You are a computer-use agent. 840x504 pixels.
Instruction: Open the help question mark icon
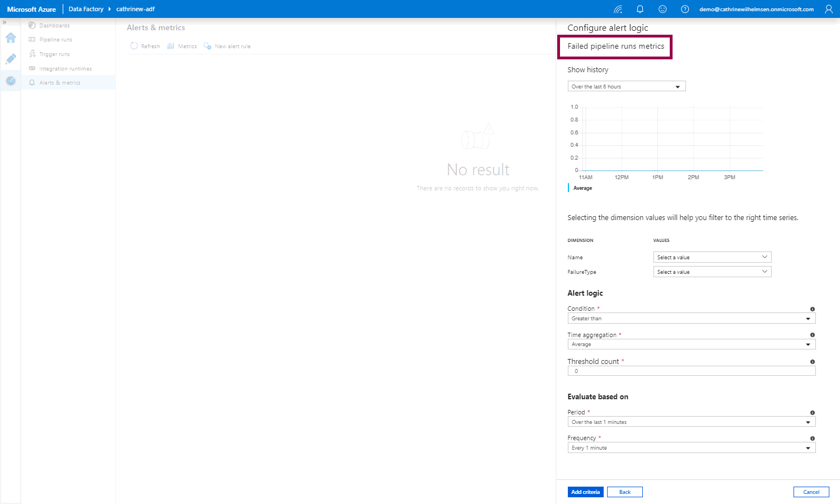(x=685, y=9)
